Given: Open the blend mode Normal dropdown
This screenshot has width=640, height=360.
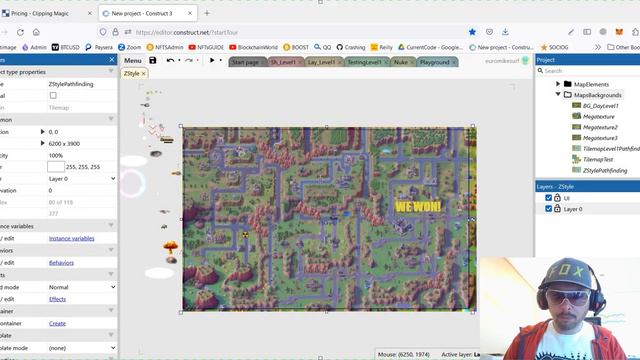Looking at the screenshot, I should [x=82, y=287].
